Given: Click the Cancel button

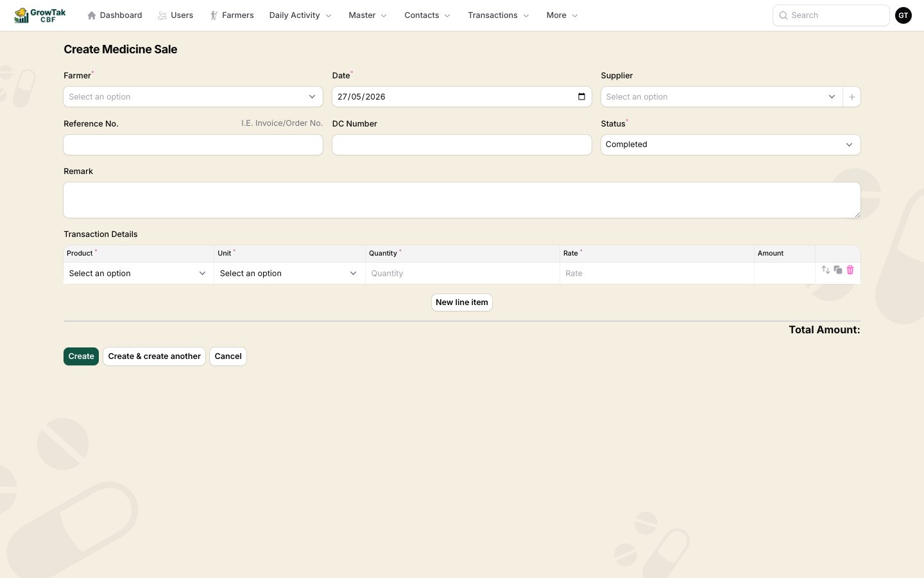Looking at the screenshot, I should click(x=228, y=356).
